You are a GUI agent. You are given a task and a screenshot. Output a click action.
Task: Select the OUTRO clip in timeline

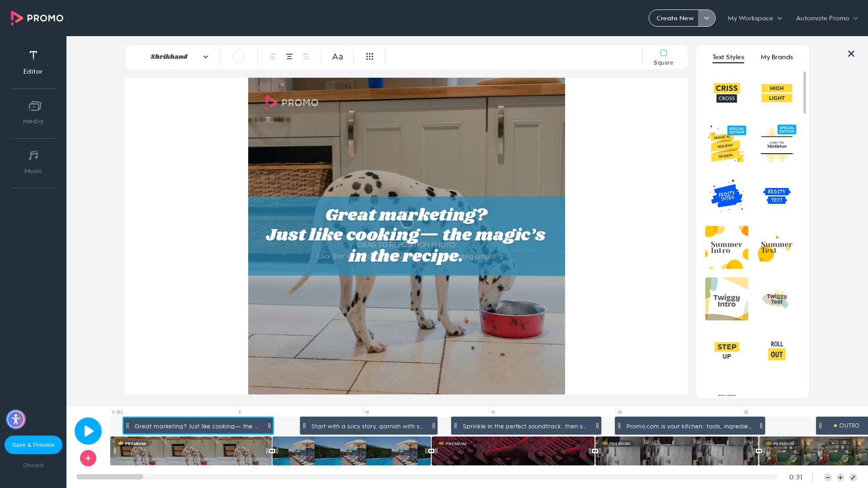pos(842,426)
